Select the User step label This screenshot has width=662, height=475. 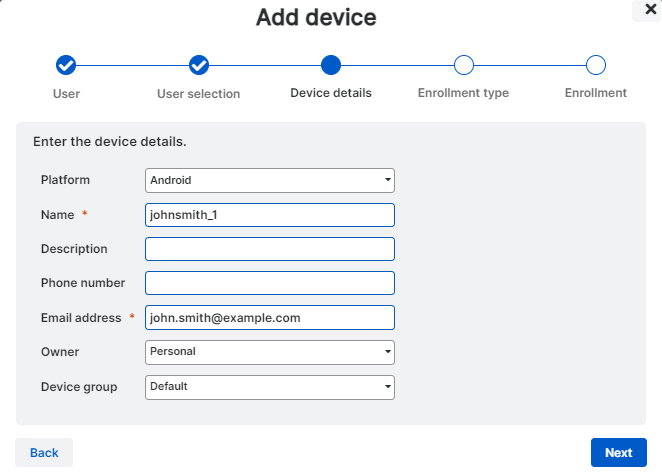coord(66,93)
